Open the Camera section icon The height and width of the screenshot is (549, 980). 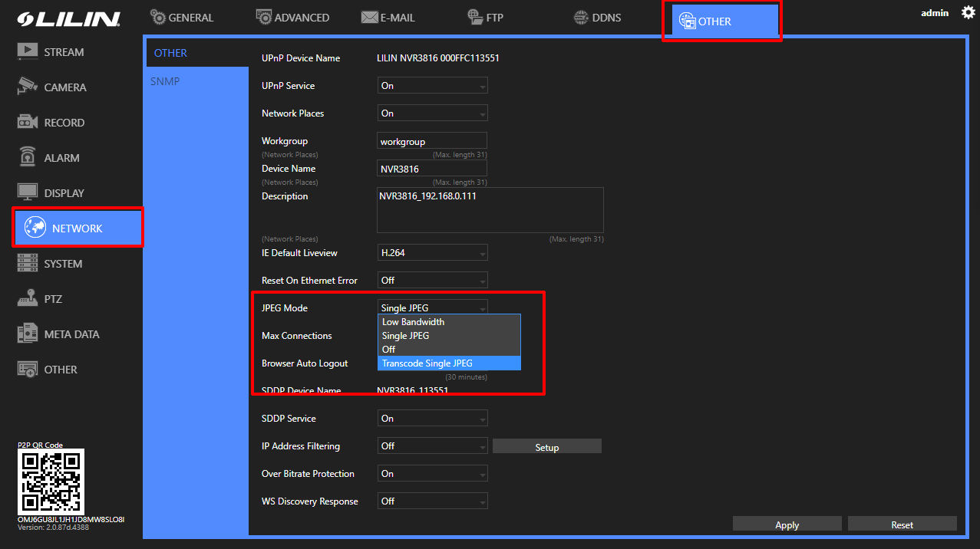28,87
